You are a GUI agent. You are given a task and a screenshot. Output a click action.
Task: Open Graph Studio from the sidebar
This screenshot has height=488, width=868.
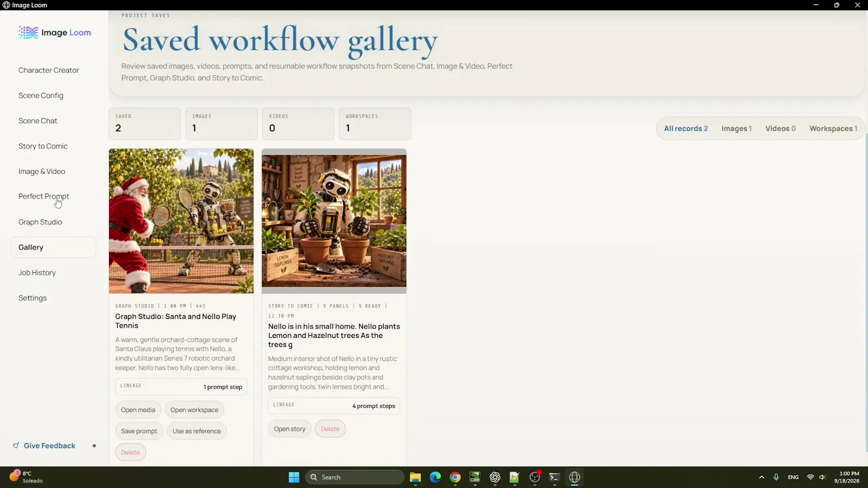tap(40, 222)
